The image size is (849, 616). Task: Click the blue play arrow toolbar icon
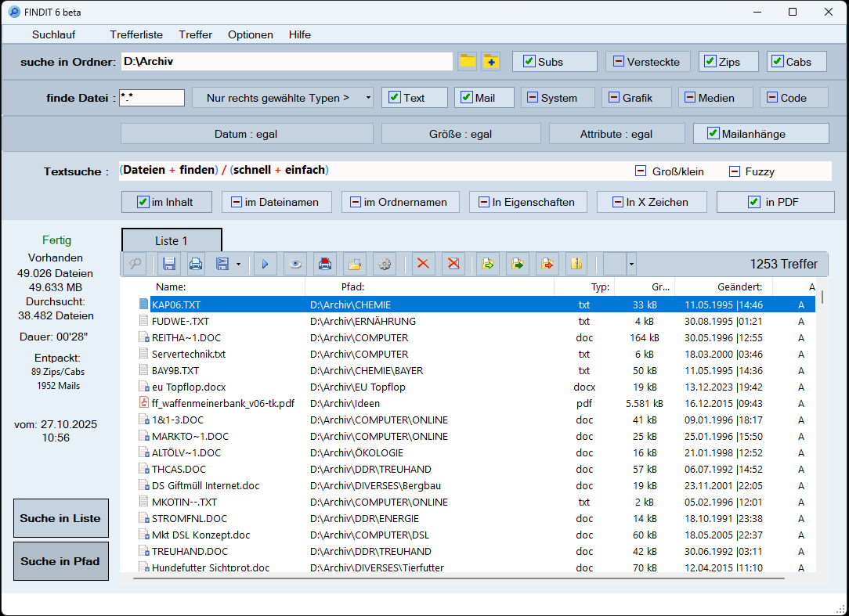point(265,265)
